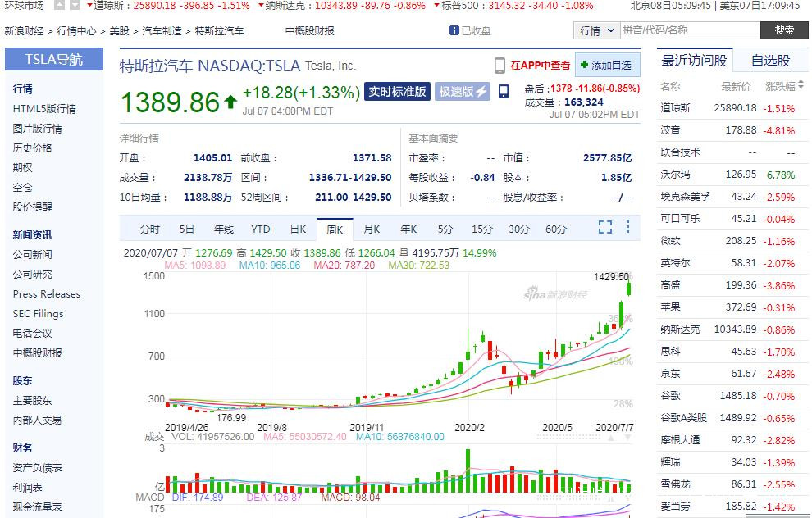Select the 分时 chart tab

click(150, 229)
